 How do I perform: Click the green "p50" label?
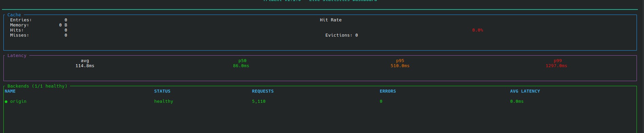(x=243, y=61)
